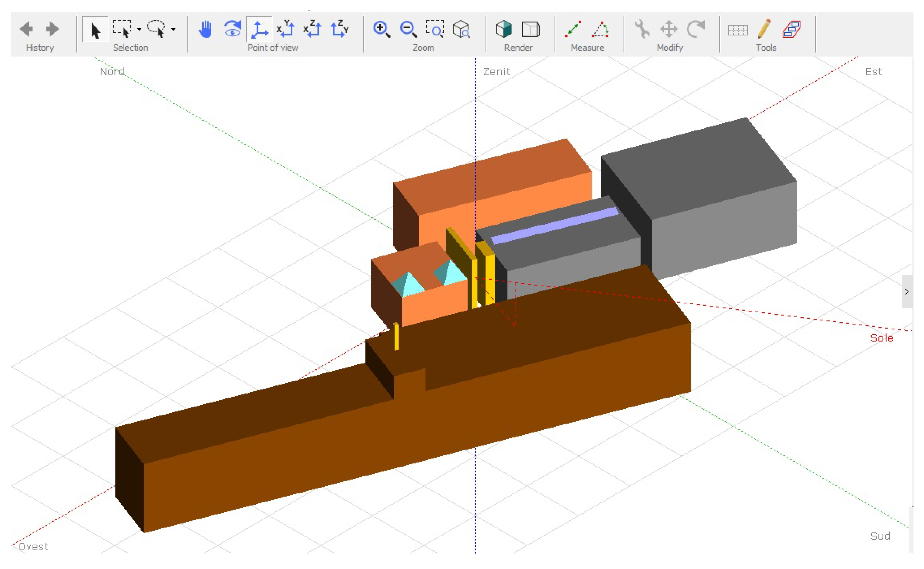Open the rectangle selection dropdown arrow
Image resolution: width=924 pixels, height=569 pixels.
139,29
